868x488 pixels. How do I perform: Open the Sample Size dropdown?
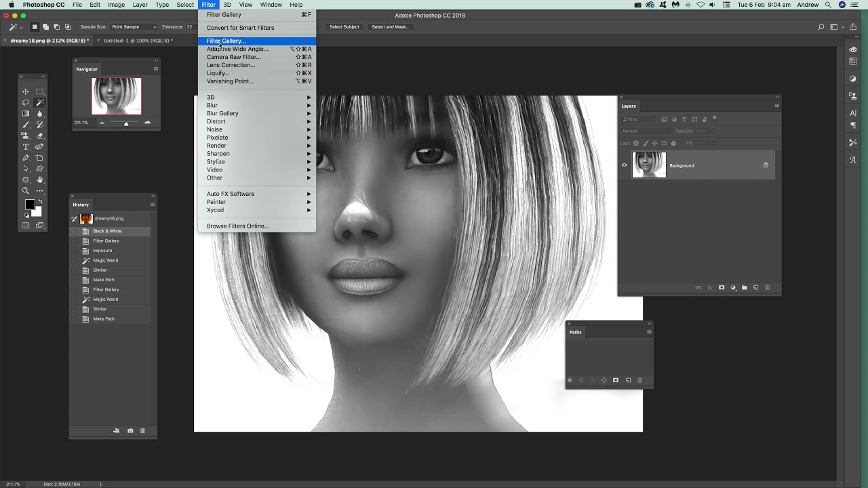coord(134,27)
